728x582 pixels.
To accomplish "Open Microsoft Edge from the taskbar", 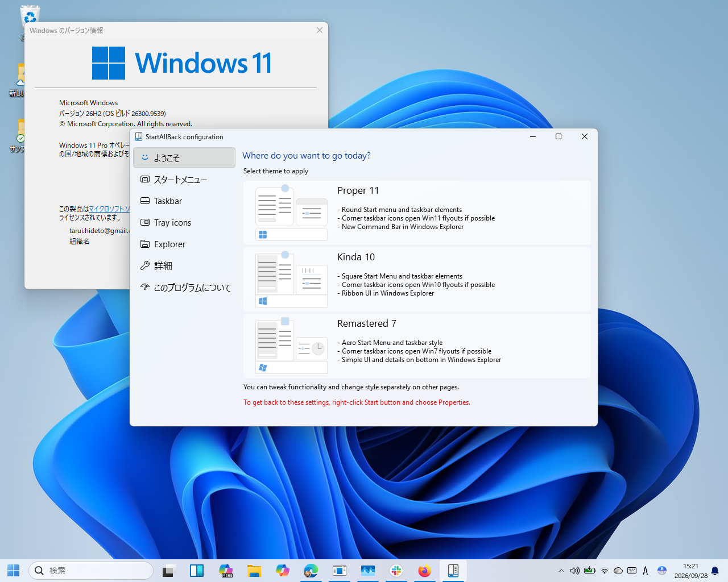I will click(311, 571).
